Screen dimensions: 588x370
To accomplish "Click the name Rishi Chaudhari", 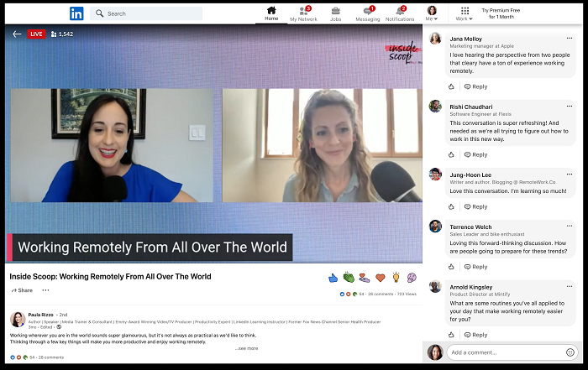I will point(471,107).
